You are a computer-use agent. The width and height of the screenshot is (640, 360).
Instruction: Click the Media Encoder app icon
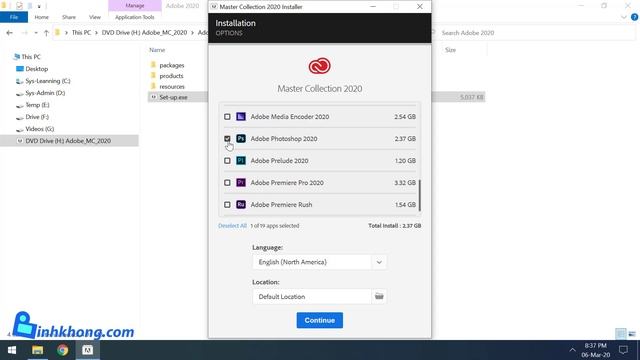click(x=241, y=117)
